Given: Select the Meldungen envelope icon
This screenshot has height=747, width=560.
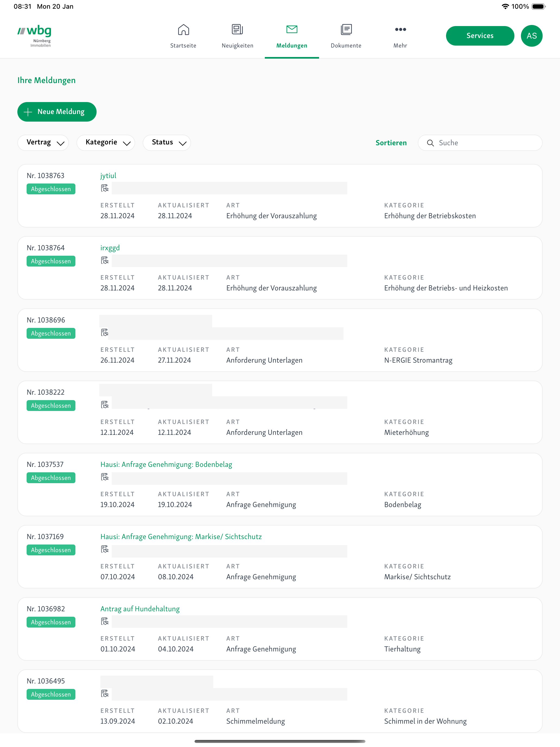Looking at the screenshot, I should 292,29.
